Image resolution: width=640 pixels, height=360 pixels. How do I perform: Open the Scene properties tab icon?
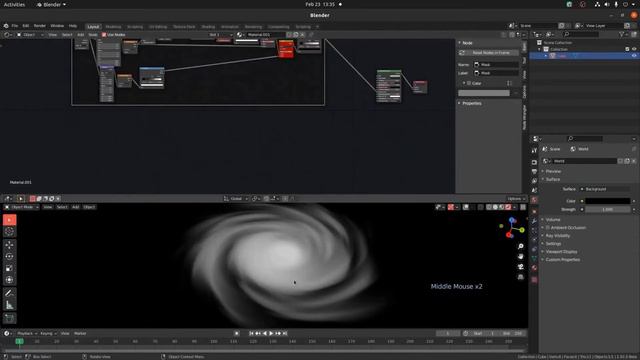coord(534,191)
